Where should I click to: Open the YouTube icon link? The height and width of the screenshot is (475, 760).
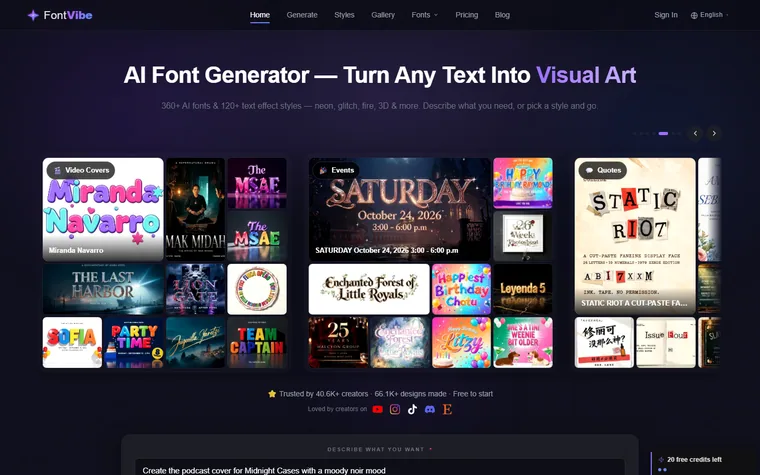pos(377,410)
